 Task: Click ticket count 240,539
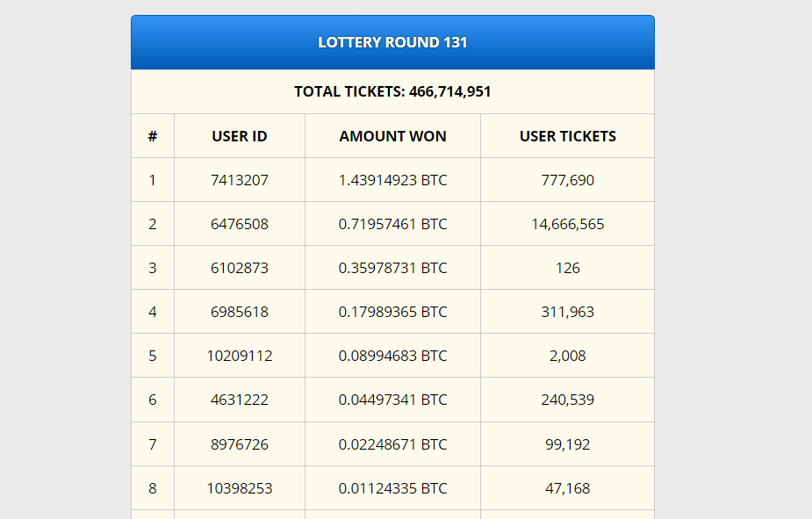pos(568,400)
